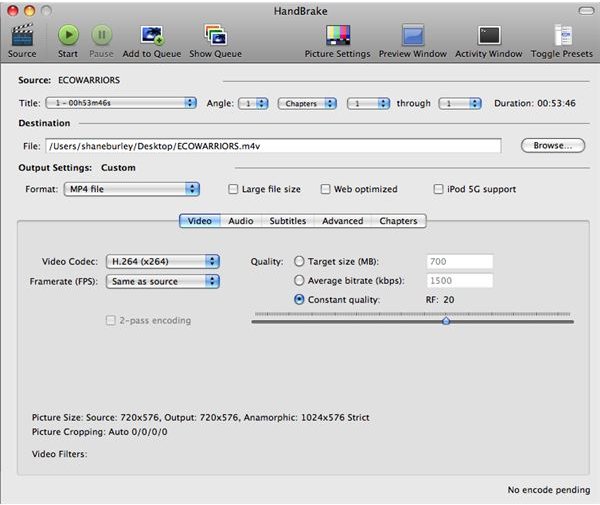Viewport: 600px width, 505px height.
Task: Click the 'Duration: 00:53:46' text
Action: (535, 103)
